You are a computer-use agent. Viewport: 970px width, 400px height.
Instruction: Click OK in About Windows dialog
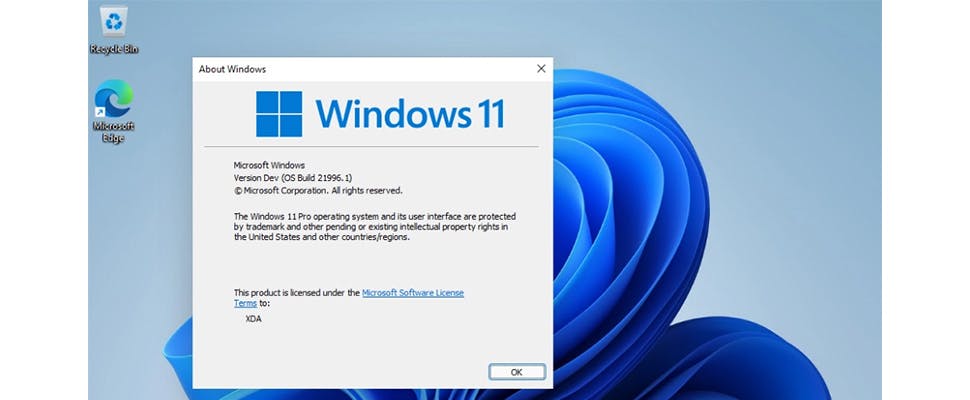pos(517,372)
